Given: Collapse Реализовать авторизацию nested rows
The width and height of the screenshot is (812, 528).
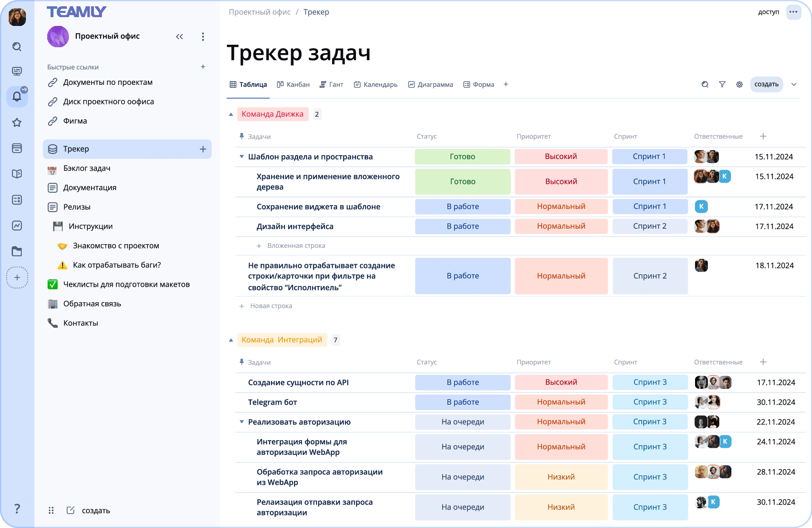Looking at the screenshot, I should 241,422.
